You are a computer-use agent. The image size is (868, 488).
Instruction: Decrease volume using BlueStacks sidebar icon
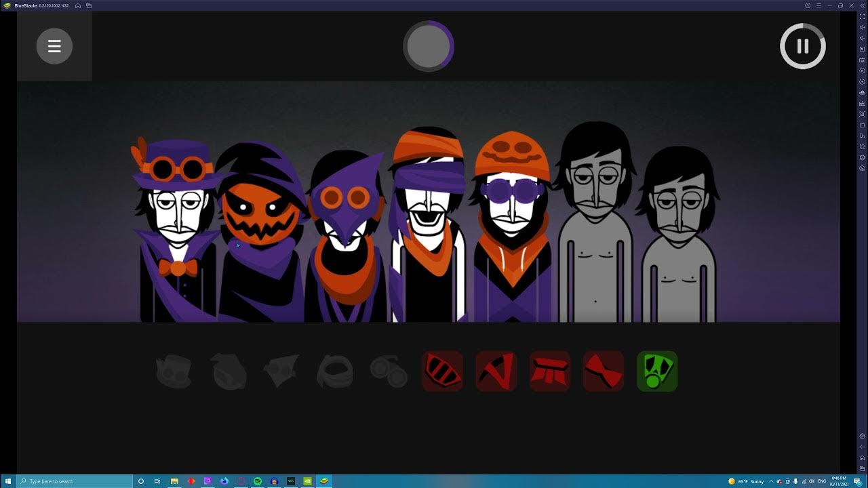862,38
